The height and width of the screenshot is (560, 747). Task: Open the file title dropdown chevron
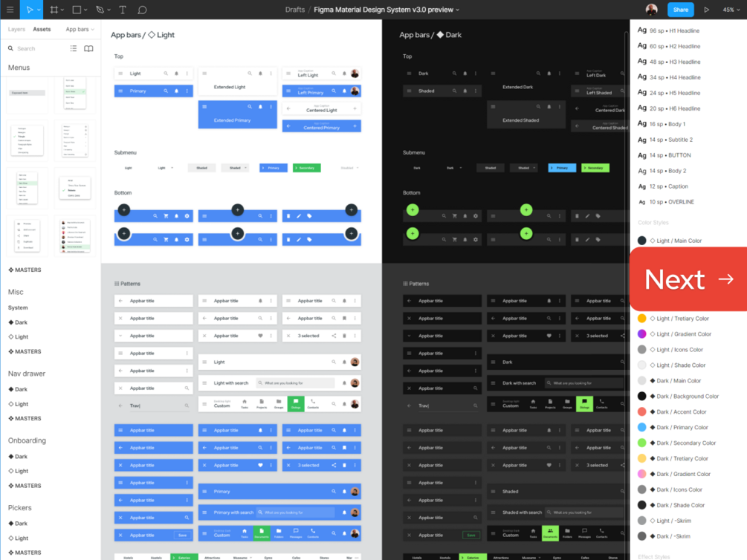click(458, 10)
